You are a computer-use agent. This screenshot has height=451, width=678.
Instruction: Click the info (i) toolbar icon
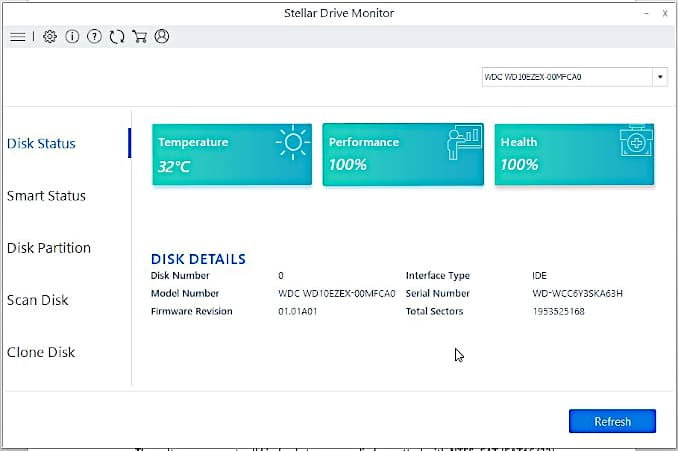pos(72,37)
